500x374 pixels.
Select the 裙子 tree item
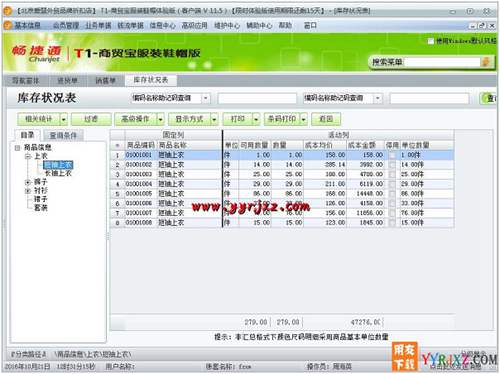(41, 199)
